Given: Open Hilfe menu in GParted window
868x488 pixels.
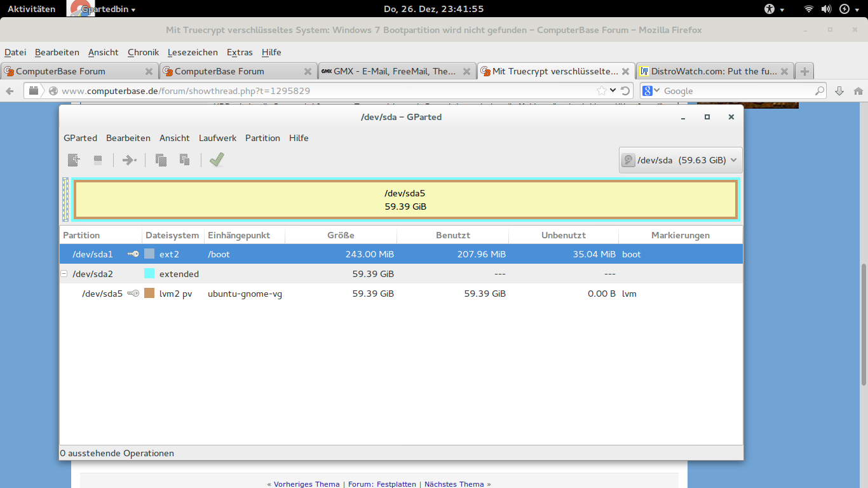Looking at the screenshot, I should pyautogui.click(x=299, y=138).
